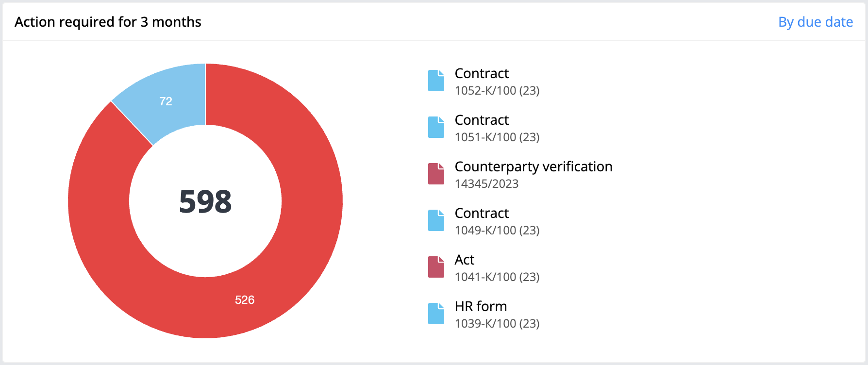
Task: Click the blue document icon for Contract 1049-K/100
Action: pos(436,220)
